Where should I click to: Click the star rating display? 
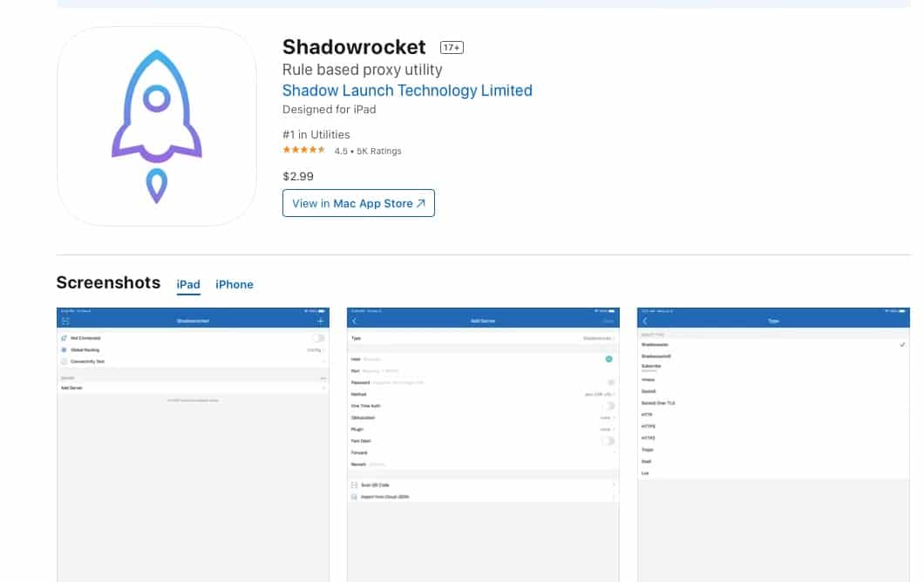coord(304,151)
